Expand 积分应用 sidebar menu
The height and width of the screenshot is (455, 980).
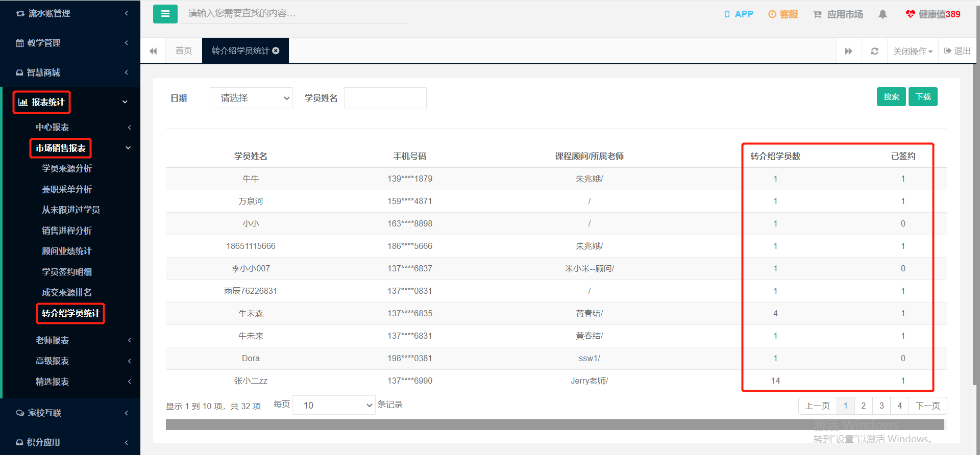coord(70,442)
